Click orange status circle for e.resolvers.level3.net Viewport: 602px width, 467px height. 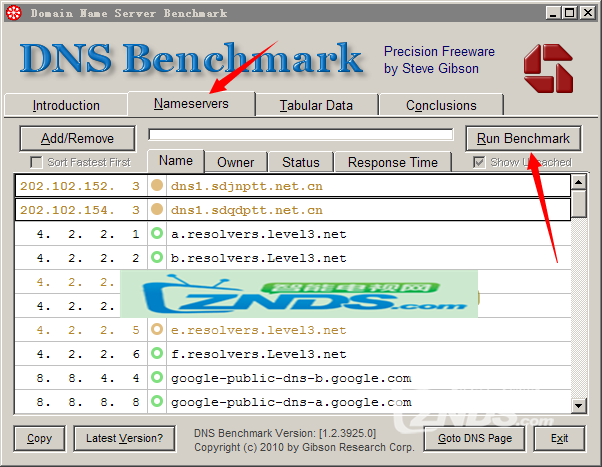[157, 330]
